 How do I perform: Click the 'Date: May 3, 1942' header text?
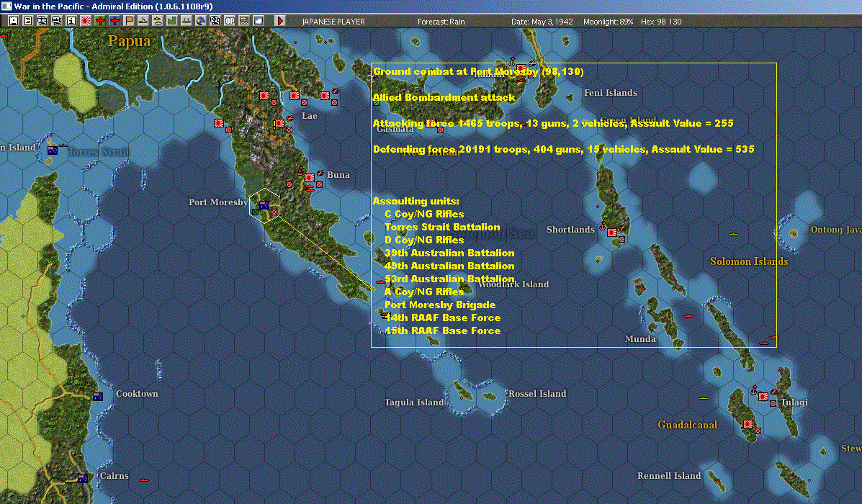pos(542,22)
